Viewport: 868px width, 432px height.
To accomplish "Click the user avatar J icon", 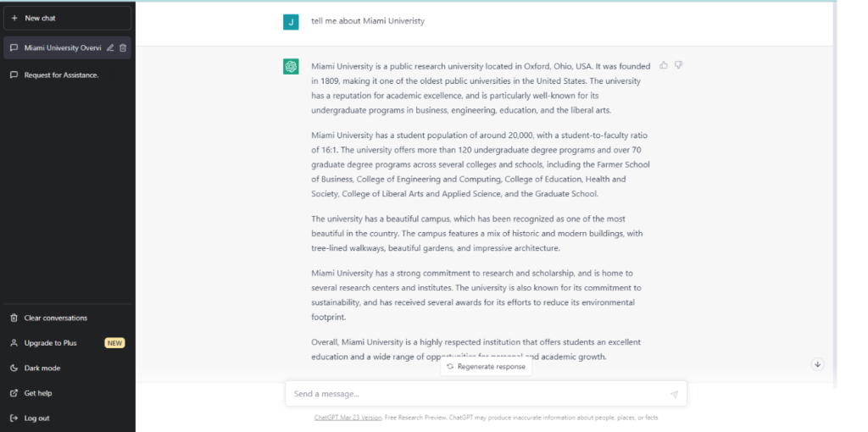I will 291,21.
